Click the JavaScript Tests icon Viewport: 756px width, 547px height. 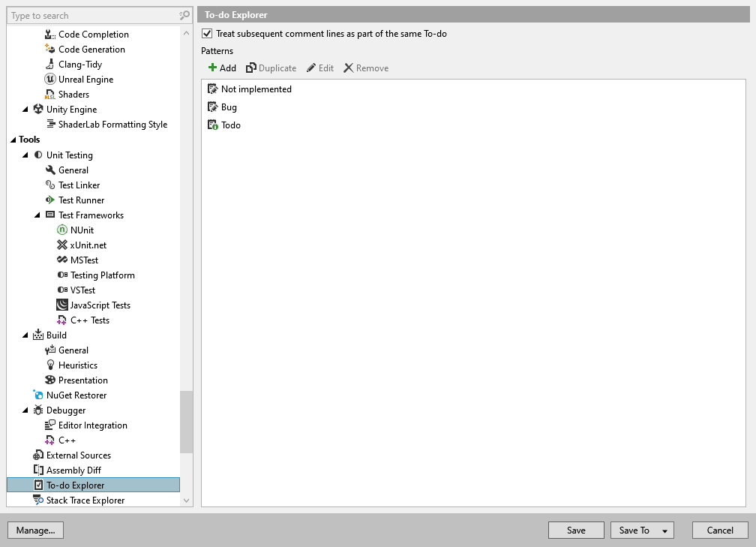pyautogui.click(x=61, y=305)
